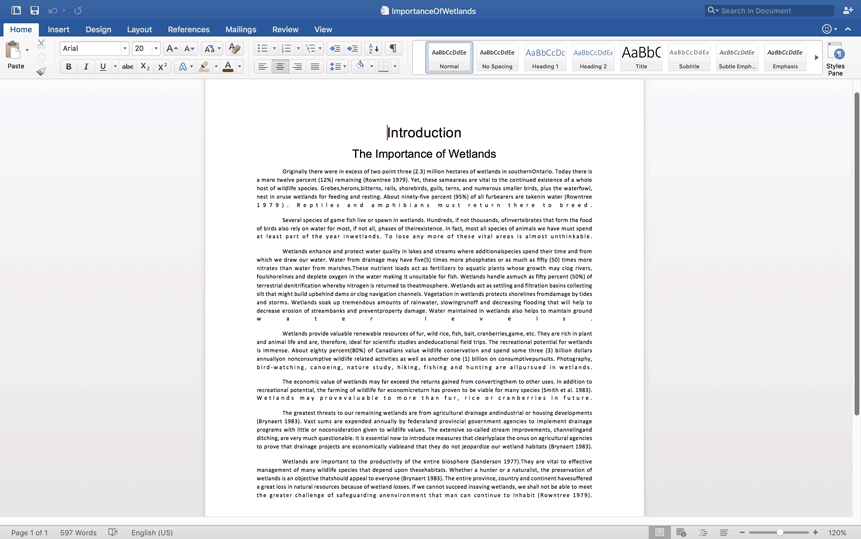Click the Redo icon in title bar
The image size is (861, 539).
77,10
